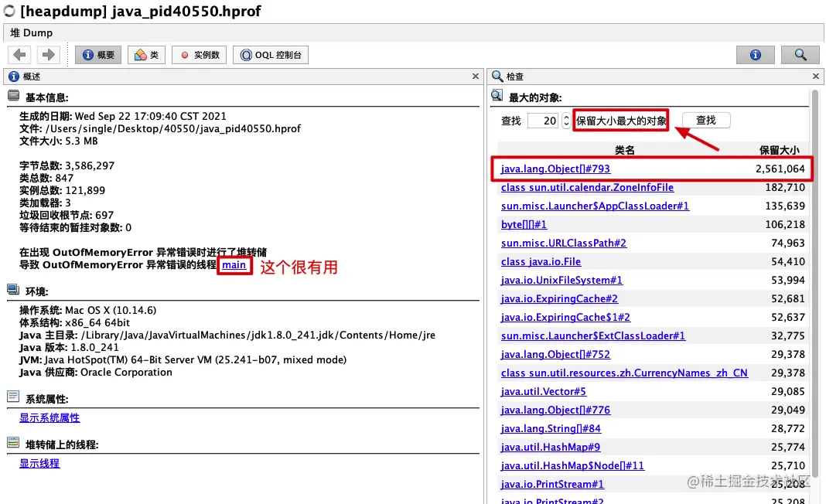Switch to the 类 classes view
This screenshot has height=504, width=826.
click(x=146, y=55)
